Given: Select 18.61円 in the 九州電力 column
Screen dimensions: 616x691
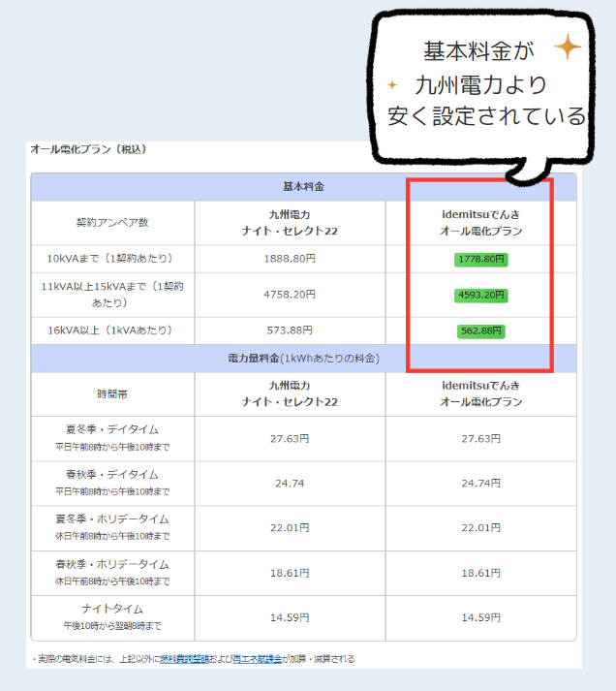Looking at the screenshot, I should pyautogui.click(x=290, y=574).
